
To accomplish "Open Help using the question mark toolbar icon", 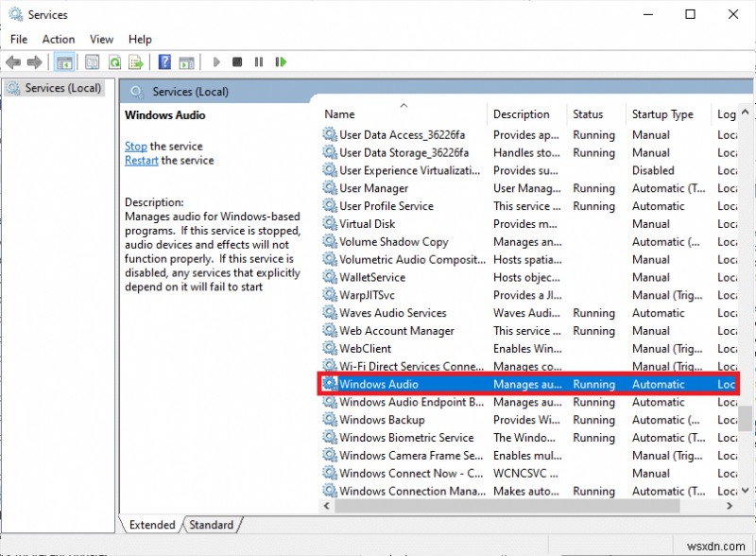I will click(163, 62).
